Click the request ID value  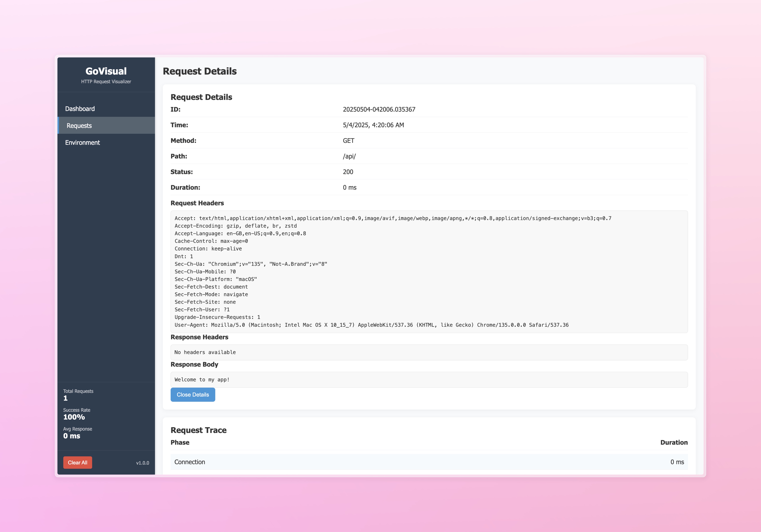pyautogui.click(x=379, y=109)
